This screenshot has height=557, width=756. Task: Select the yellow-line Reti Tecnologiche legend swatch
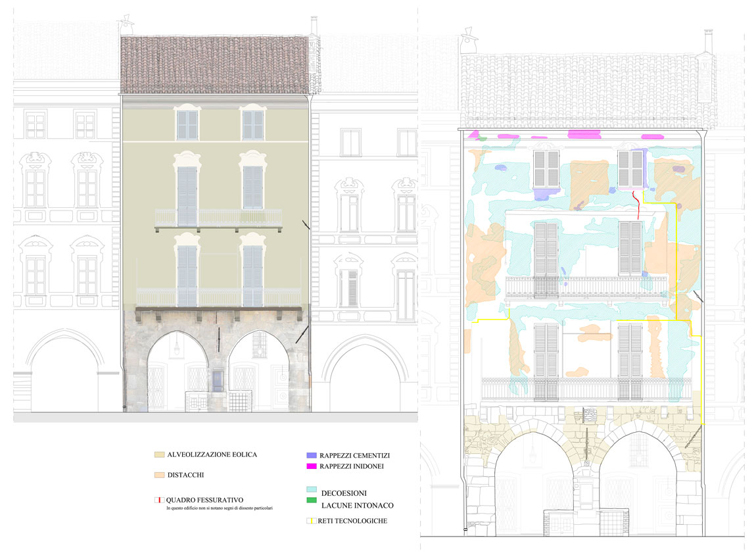(x=312, y=521)
